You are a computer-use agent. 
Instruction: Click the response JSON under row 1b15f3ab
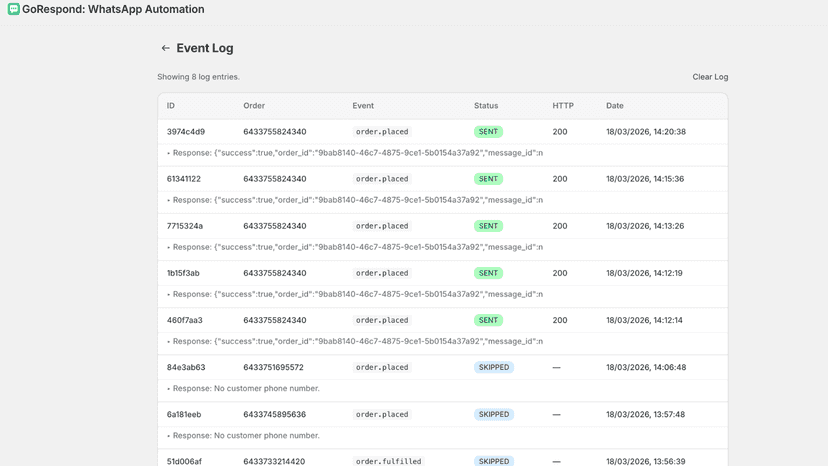pos(355,294)
